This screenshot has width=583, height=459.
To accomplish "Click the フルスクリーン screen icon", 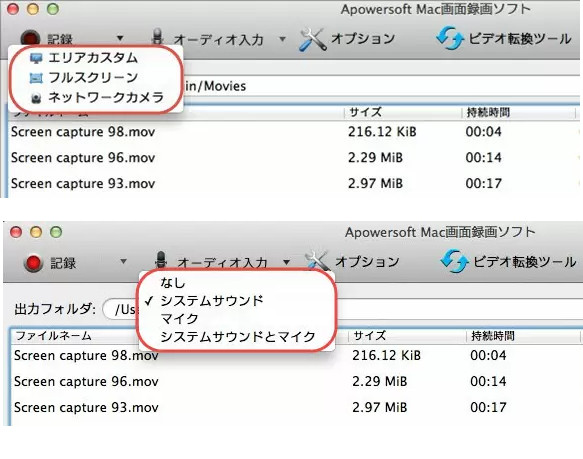I will [36, 78].
